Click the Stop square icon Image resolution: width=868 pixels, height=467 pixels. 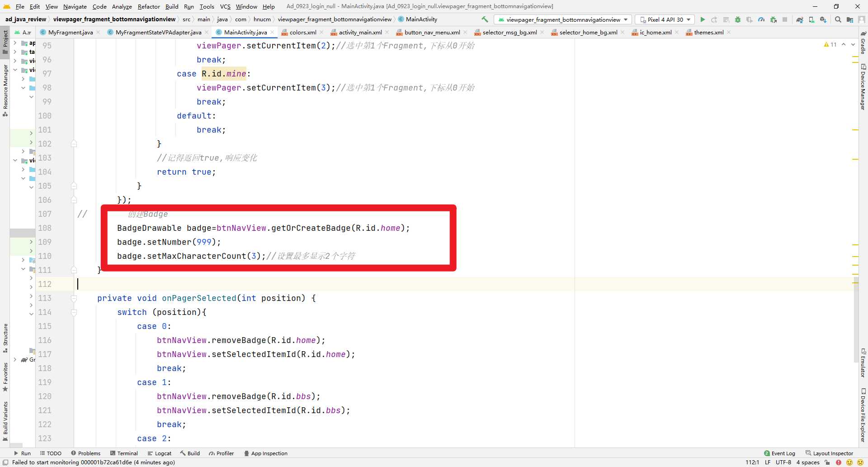pyautogui.click(x=785, y=19)
